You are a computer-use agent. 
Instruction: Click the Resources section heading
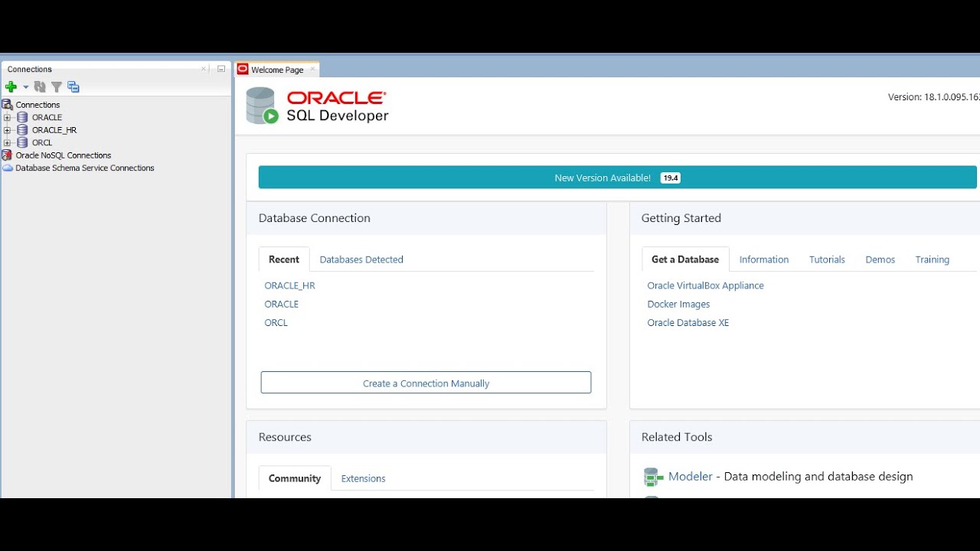tap(285, 437)
